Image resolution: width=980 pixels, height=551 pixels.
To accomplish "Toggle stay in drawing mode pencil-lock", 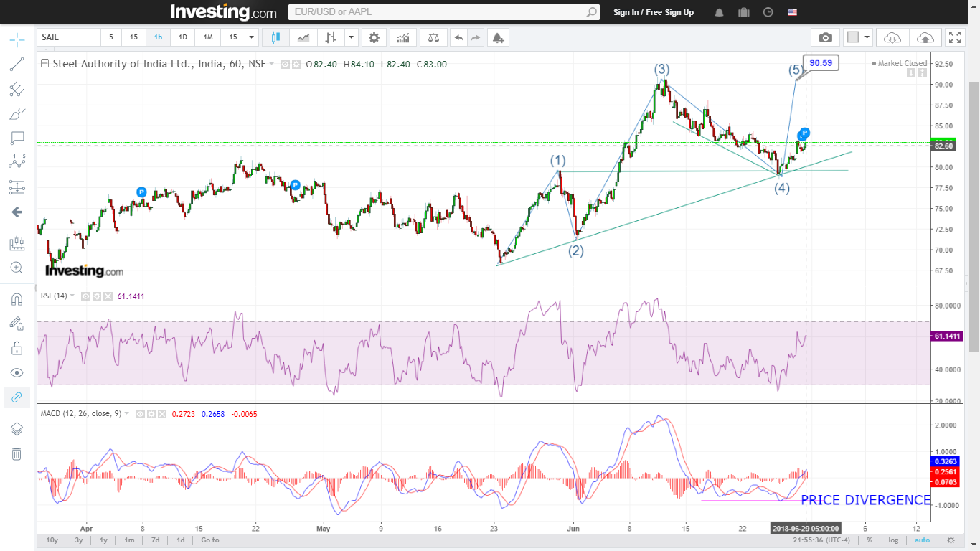I will pos(17,324).
